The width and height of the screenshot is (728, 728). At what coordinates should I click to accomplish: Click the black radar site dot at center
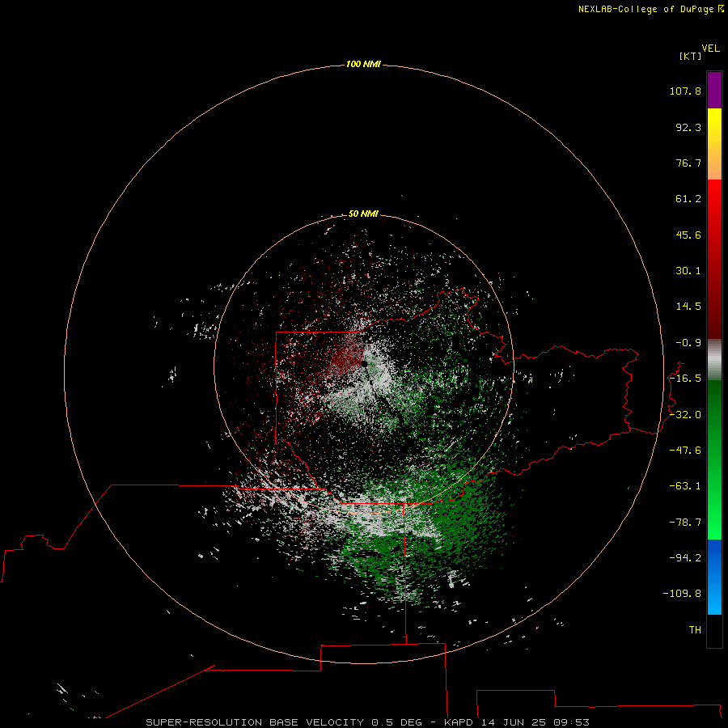(x=365, y=365)
